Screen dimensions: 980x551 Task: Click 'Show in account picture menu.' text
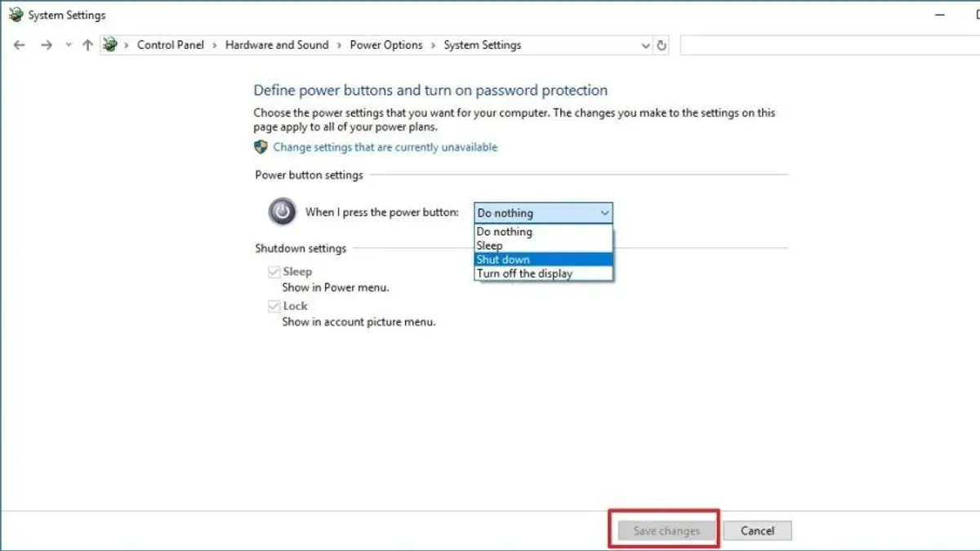point(359,322)
